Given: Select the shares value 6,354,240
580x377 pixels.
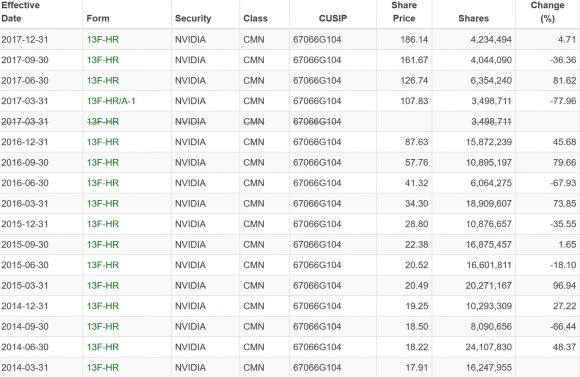Looking at the screenshot, I should (x=491, y=81).
